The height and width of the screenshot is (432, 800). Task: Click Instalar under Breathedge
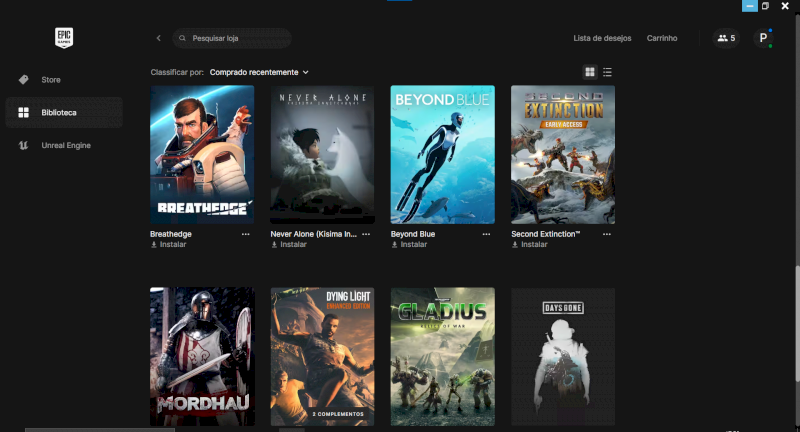(168, 245)
